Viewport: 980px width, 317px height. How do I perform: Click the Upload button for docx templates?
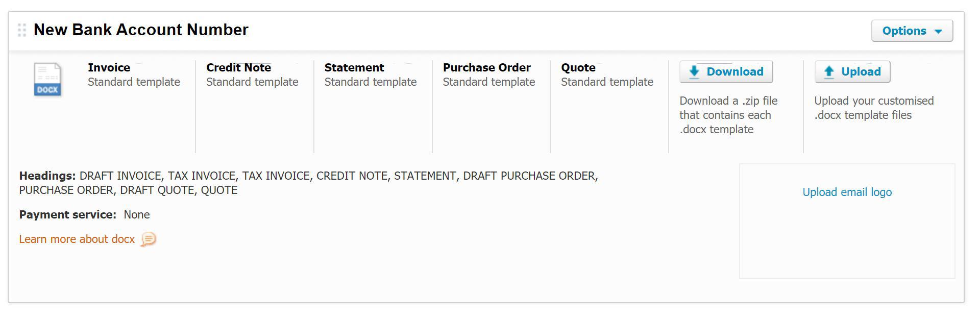click(x=852, y=72)
